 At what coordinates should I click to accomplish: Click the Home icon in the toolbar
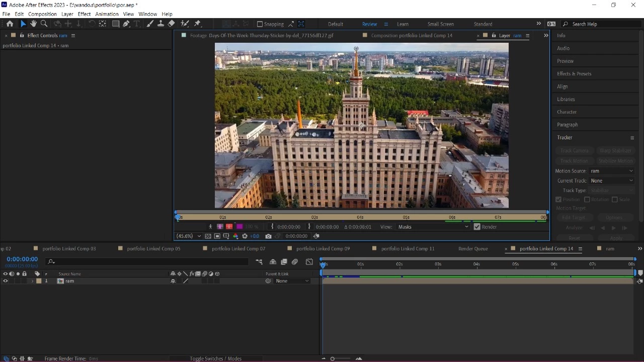click(10, 24)
